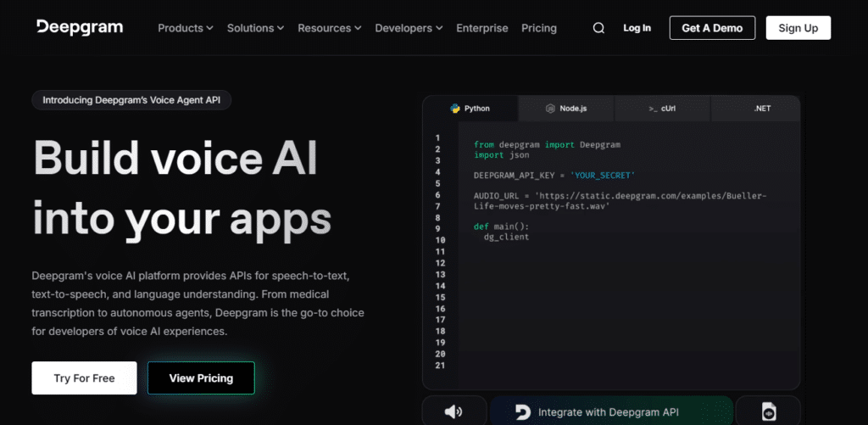This screenshot has height=425, width=868.
Task: Click the 'dg_client' code line
Action: [506, 238]
